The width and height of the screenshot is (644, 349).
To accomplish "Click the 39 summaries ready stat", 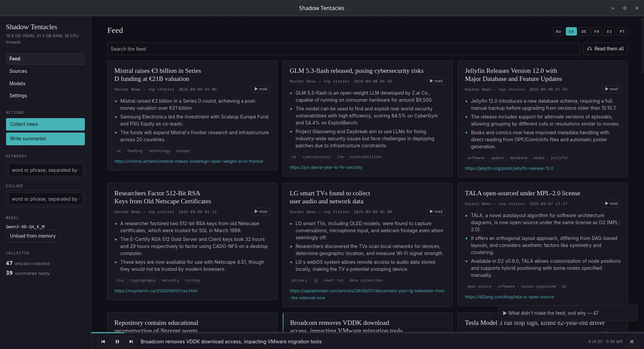I will click(28, 273).
